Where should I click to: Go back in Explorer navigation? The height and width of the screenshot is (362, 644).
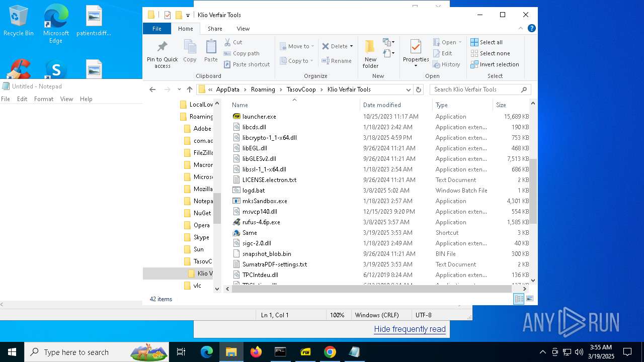(x=152, y=89)
